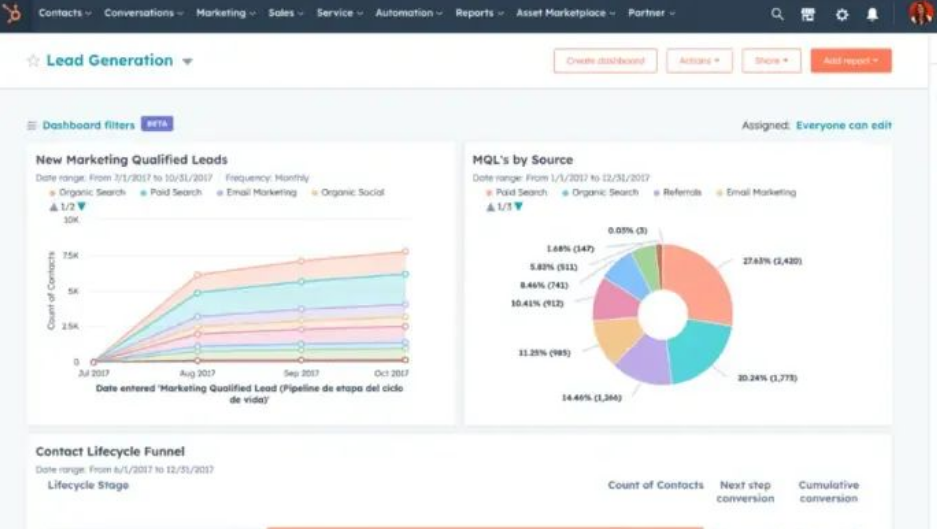Screen dimensions: 937x529
Task: Toggle Referrals series in MQL's legend
Action: click(680, 192)
